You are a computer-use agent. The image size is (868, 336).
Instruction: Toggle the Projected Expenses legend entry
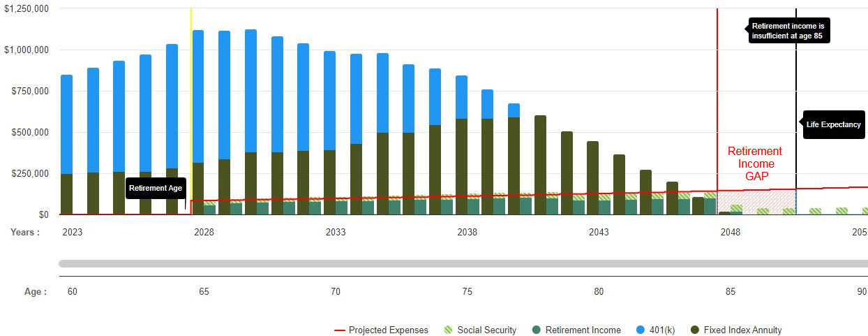tap(382, 330)
